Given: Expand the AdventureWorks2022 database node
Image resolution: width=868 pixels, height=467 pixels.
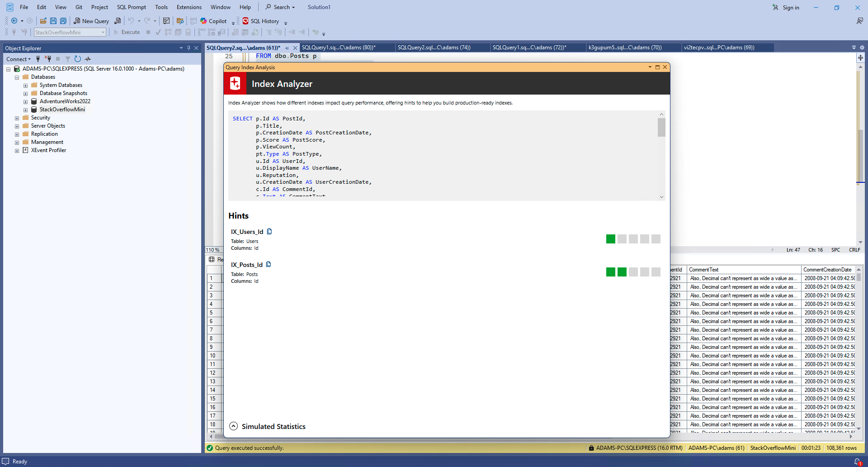Looking at the screenshot, I should coord(26,102).
